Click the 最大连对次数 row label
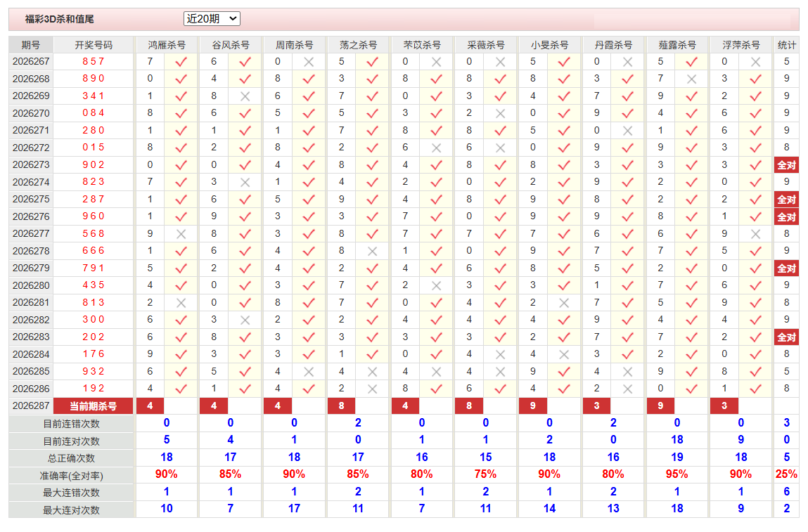808x532 pixels. (71, 510)
